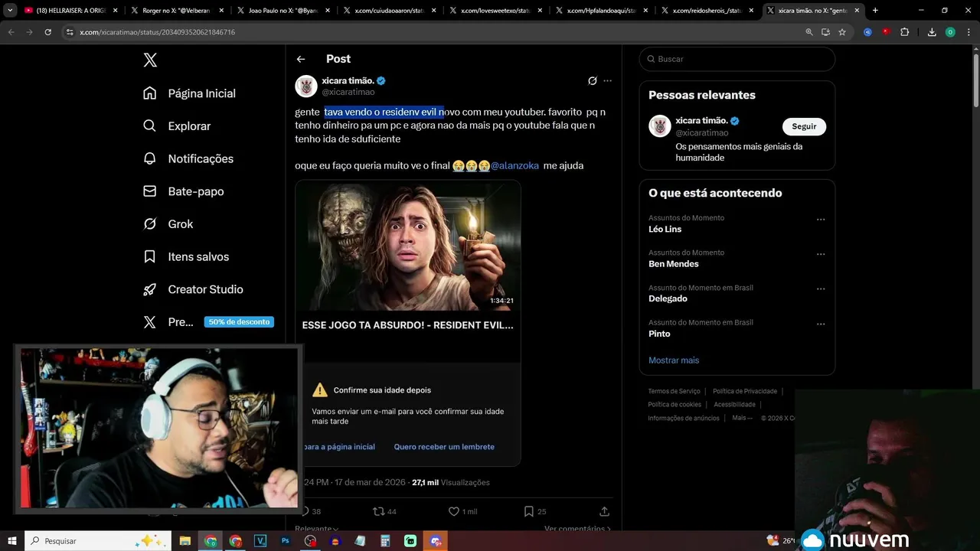Screen dimensions: 980x551
Task: Click the reply icon with 38 replies
Action: [309, 511]
